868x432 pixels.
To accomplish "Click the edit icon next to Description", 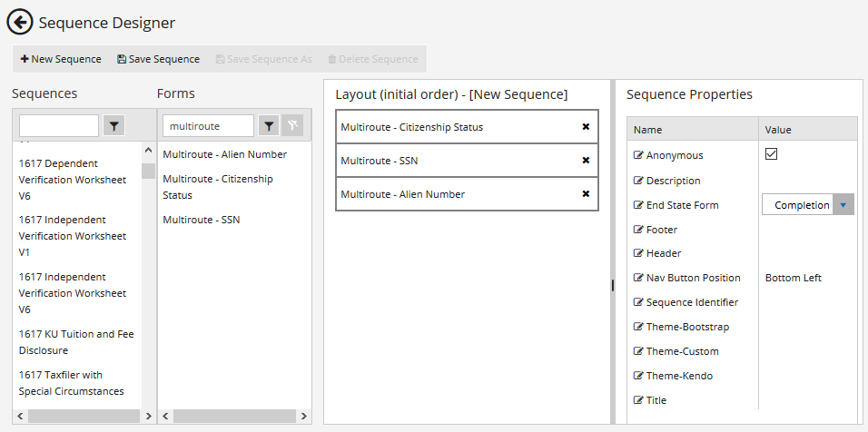I will click(x=638, y=181).
